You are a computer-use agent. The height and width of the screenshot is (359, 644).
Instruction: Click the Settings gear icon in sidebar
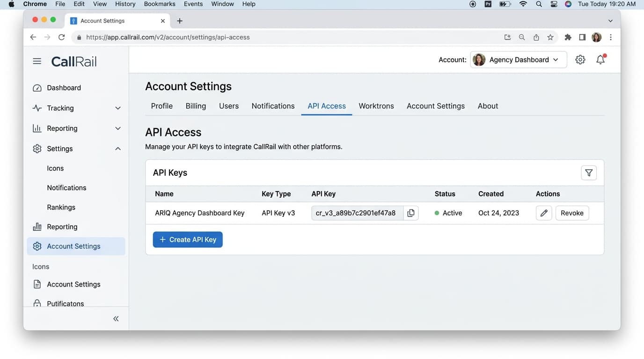(x=37, y=149)
